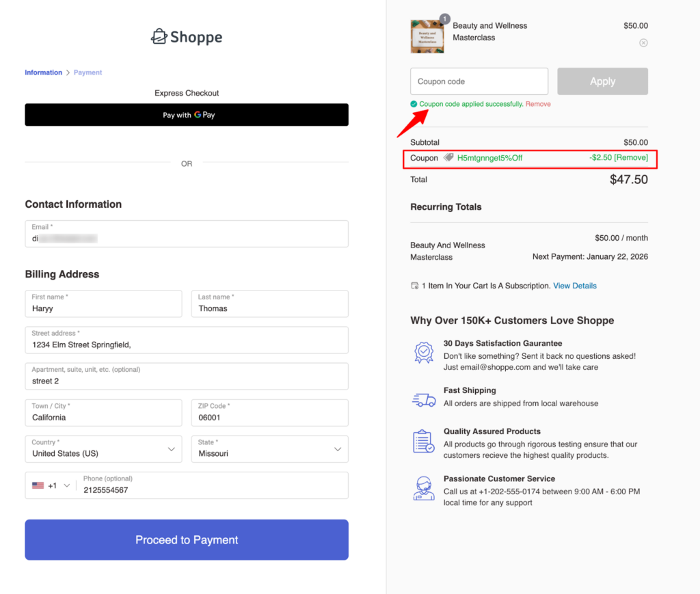
Task: Switch to the Payment breadcrumb step
Action: [x=87, y=72]
